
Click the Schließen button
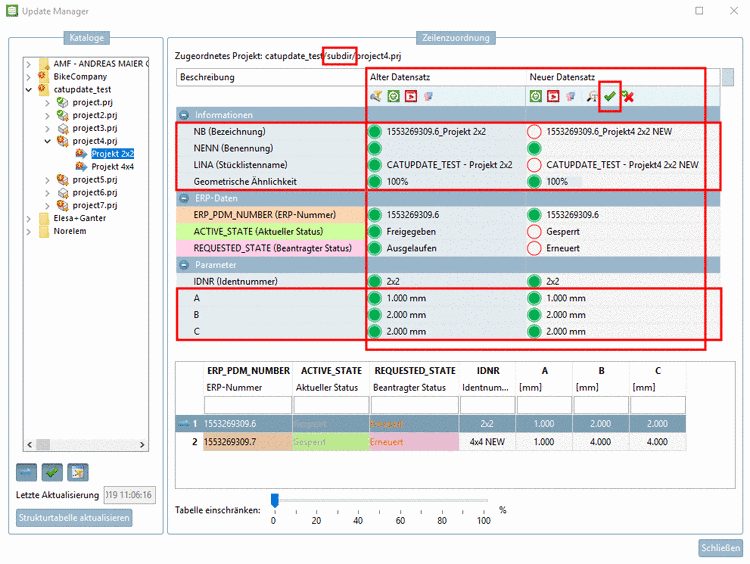(720, 548)
